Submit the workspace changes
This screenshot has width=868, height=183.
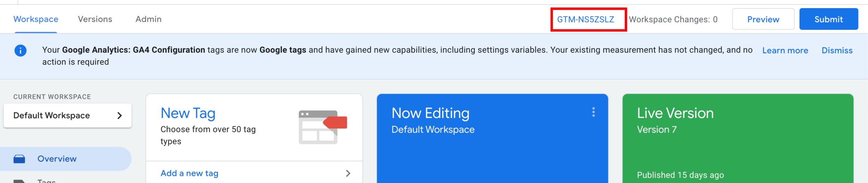[828, 19]
